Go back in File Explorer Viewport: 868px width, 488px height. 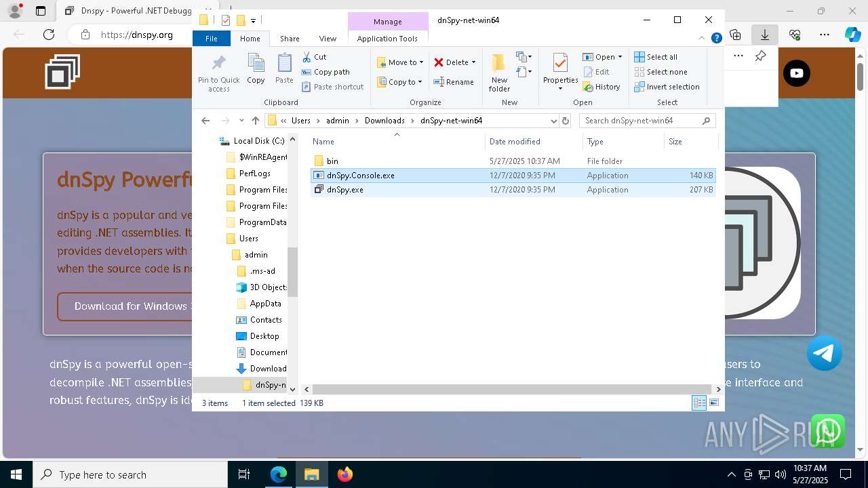pyautogui.click(x=205, y=121)
